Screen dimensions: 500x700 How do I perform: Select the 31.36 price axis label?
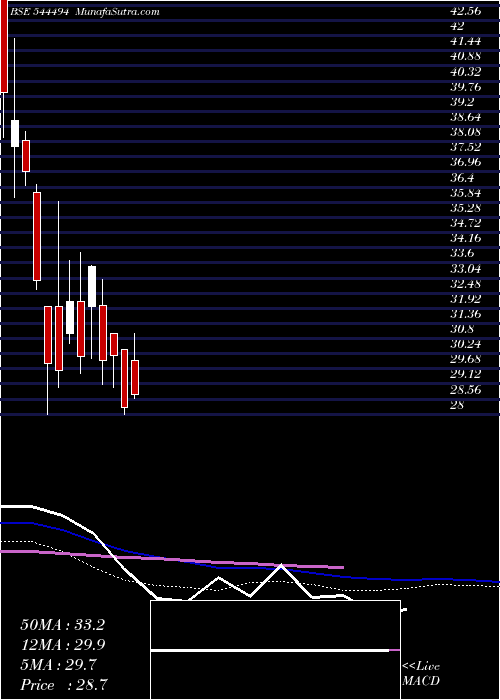click(467, 314)
